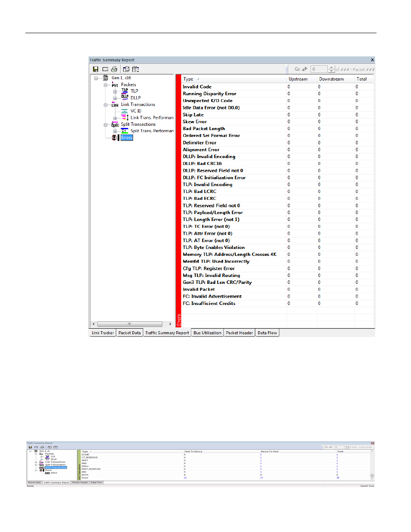Select the Link Trans. Performance icon

[x=125, y=117]
